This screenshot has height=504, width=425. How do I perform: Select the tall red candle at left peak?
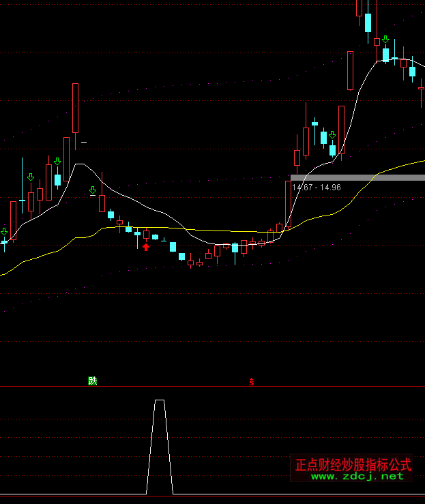(x=75, y=108)
